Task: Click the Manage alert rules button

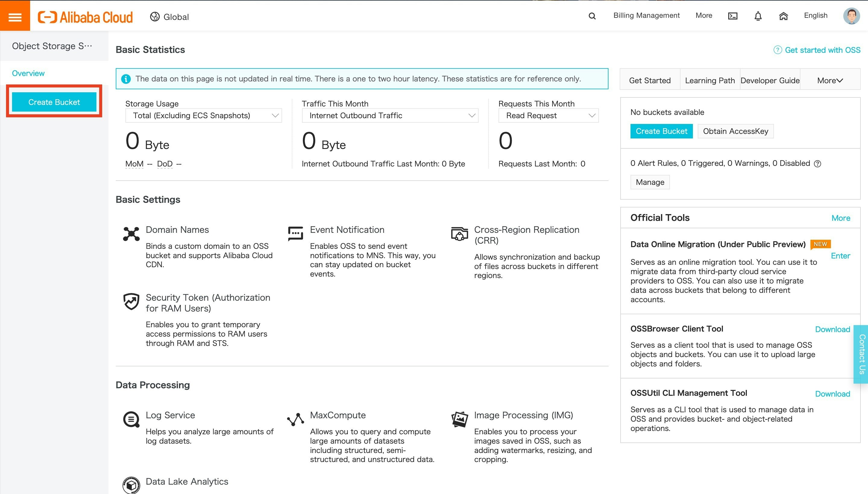Action: coord(650,182)
